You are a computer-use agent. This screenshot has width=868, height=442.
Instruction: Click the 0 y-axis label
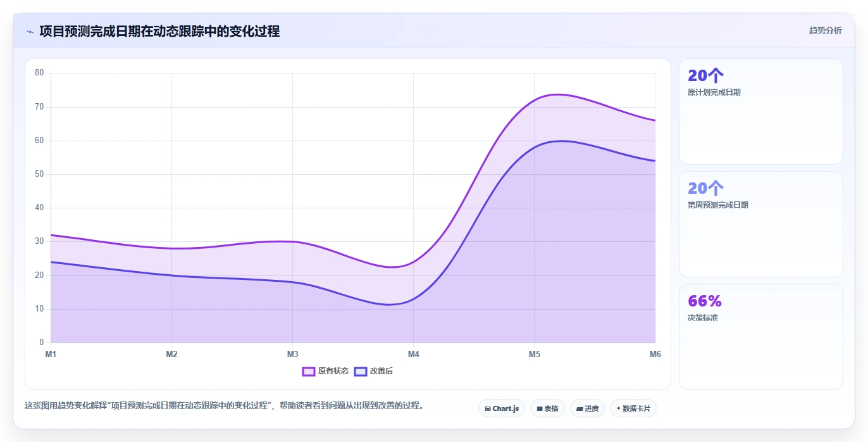[42, 343]
